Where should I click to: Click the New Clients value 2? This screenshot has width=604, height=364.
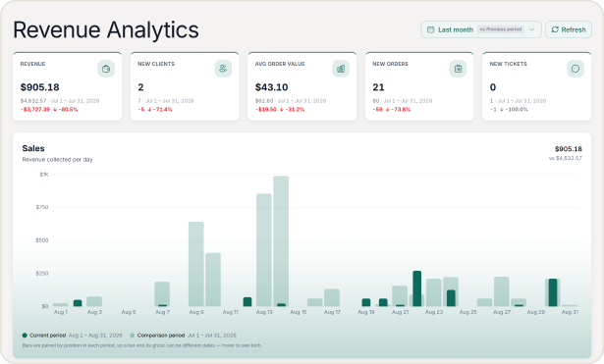point(140,87)
